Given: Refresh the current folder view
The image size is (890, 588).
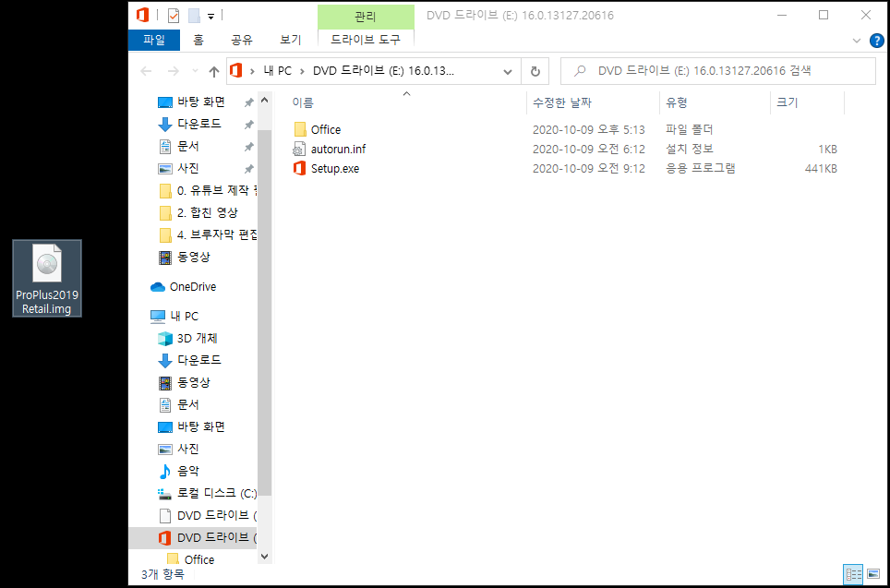Looking at the screenshot, I should [x=535, y=71].
